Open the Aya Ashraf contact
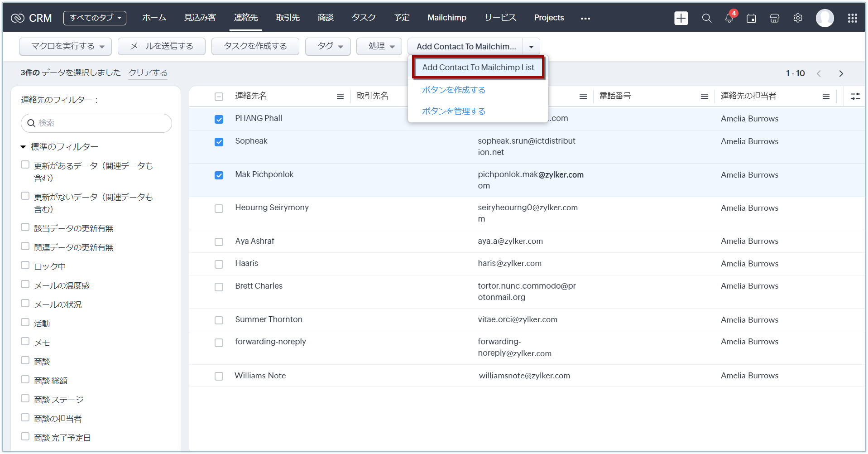 click(x=254, y=241)
